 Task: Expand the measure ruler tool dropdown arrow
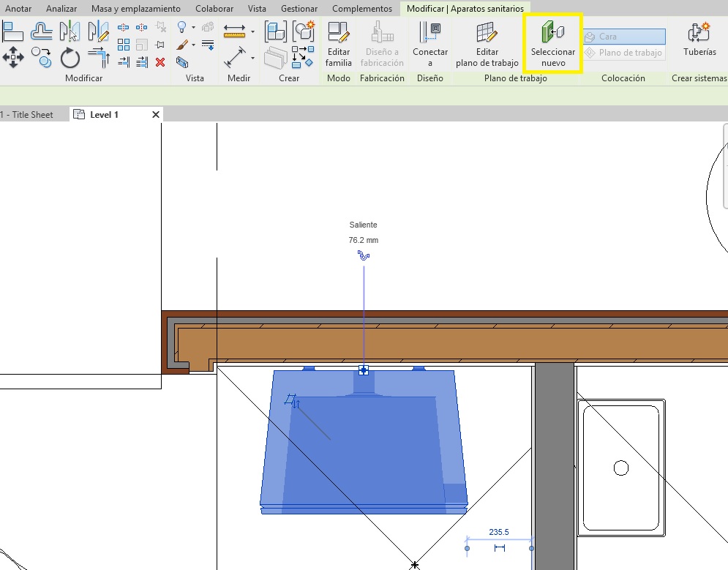coord(252,31)
